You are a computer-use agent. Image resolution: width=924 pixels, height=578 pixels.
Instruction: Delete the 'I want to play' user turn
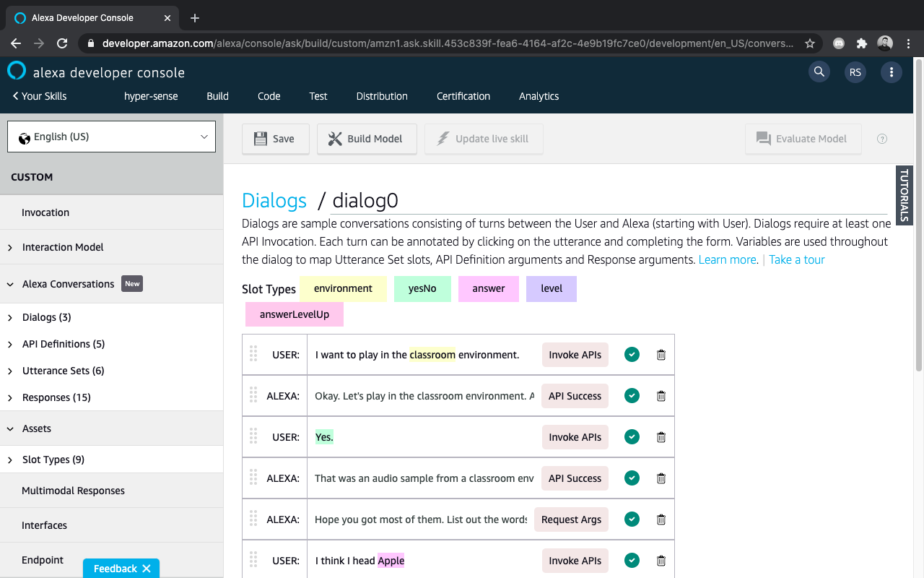(661, 355)
